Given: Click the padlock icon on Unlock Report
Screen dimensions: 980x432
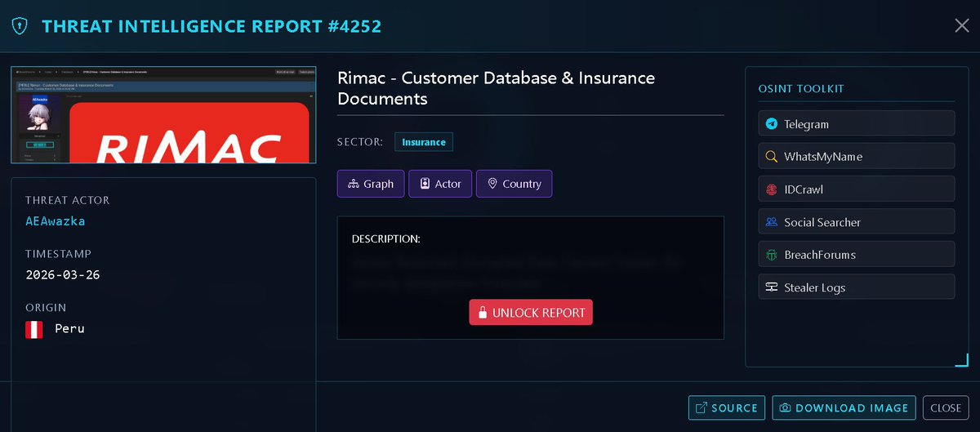Looking at the screenshot, I should click(483, 313).
